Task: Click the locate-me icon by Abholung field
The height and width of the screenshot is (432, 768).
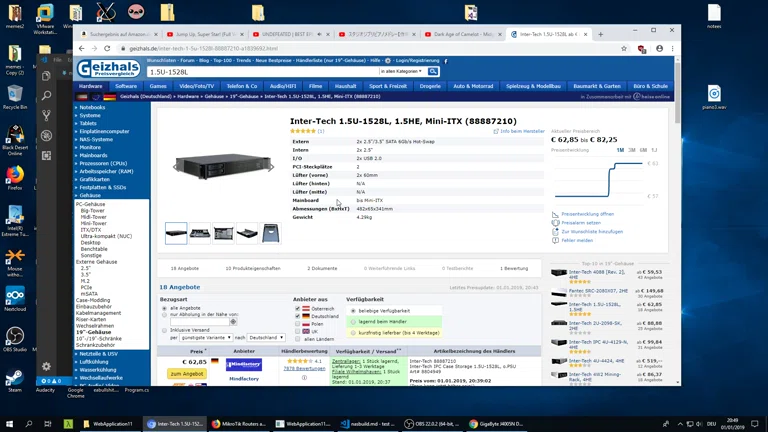Action: [233, 322]
